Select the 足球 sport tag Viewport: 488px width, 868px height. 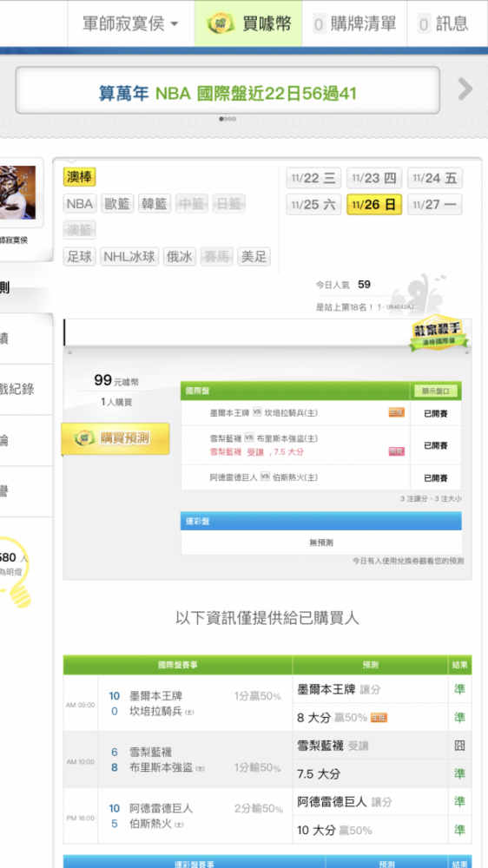(x=80, y=256)
